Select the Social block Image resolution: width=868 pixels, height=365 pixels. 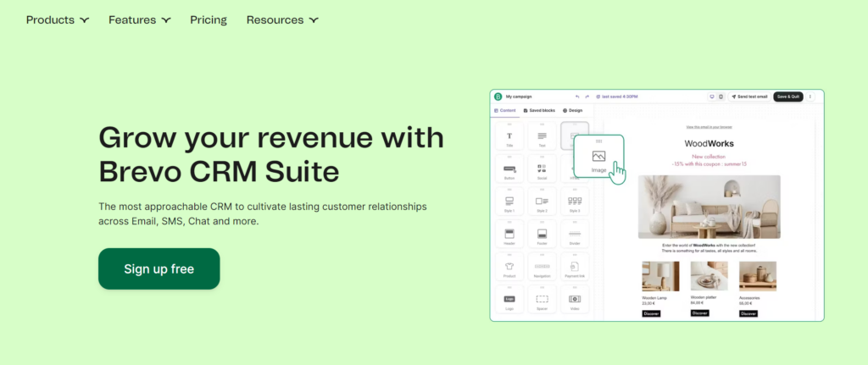point(542,170)
